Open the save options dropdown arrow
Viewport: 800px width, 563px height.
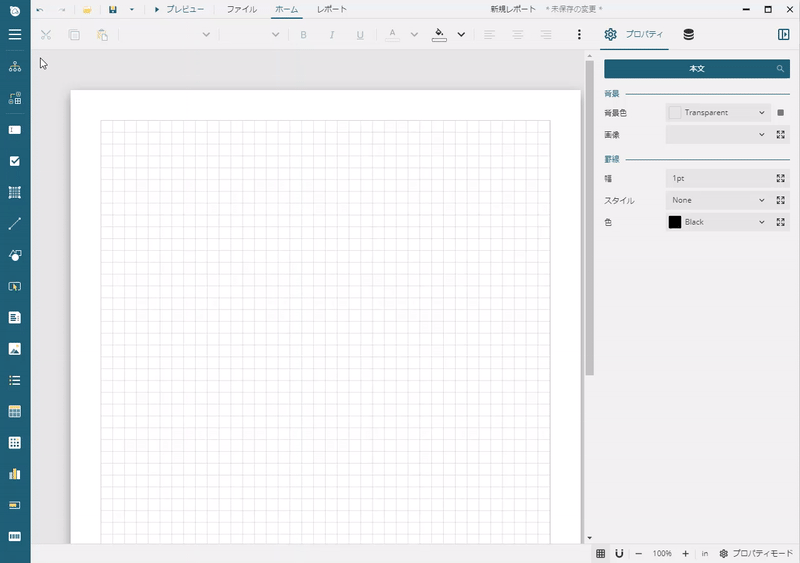pos(132,9)
